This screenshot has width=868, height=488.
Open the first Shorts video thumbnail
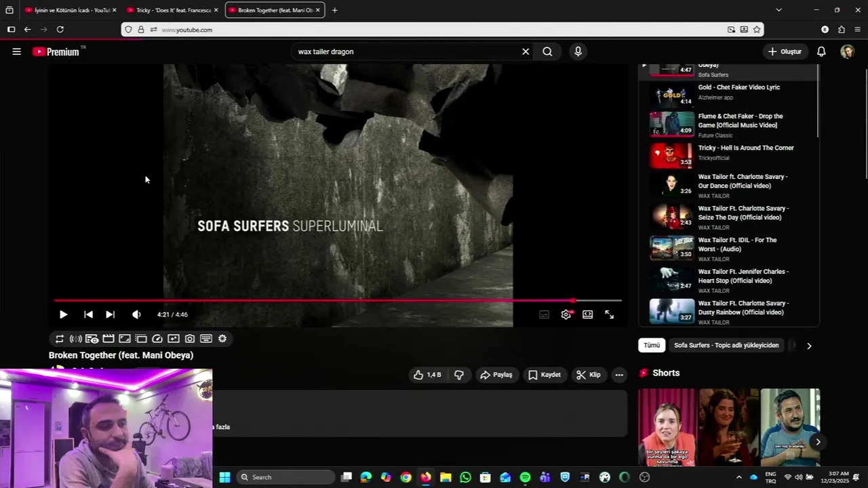(667, 427)
